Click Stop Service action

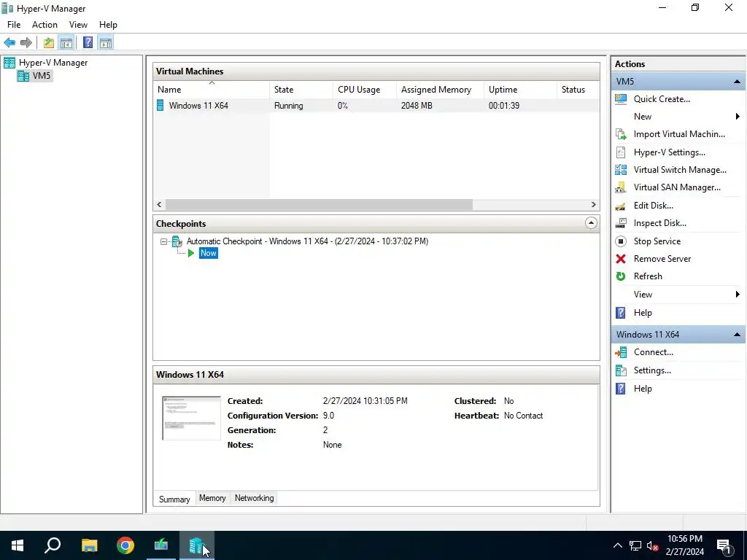pyautogui.click(x=657, y=241)
